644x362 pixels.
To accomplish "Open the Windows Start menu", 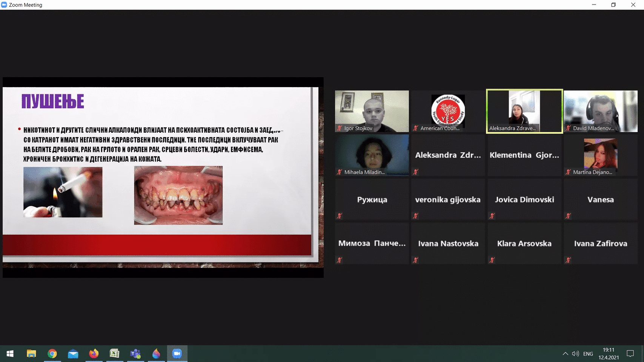I will [10, 354].
